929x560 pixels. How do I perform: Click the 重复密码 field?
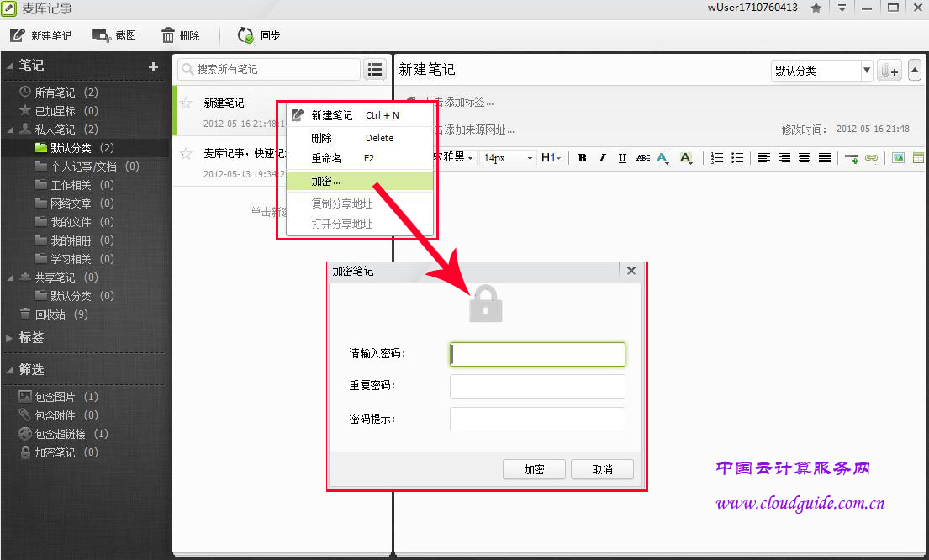point(537,387)
